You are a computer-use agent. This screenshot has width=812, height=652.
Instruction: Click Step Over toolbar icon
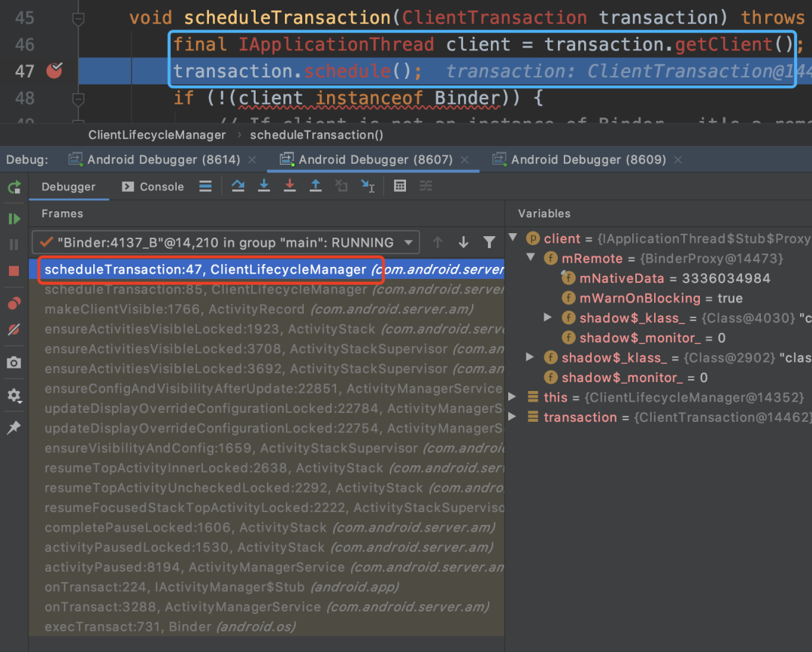tap(238, 186)
